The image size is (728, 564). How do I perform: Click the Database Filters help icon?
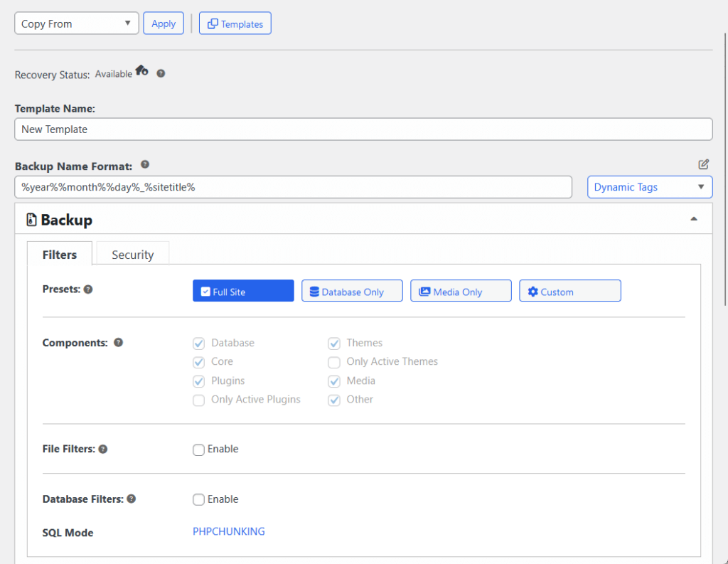tap(132, 499)
